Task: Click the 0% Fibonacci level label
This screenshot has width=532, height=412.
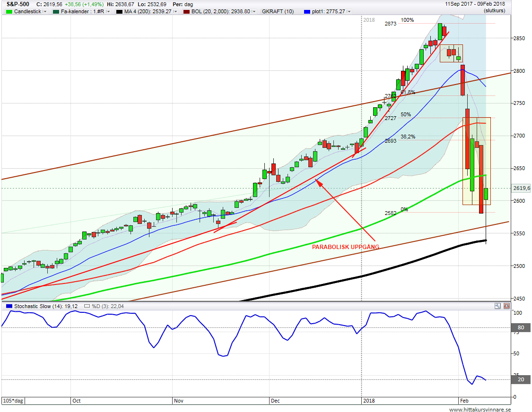Action: (x=404, y=210)
